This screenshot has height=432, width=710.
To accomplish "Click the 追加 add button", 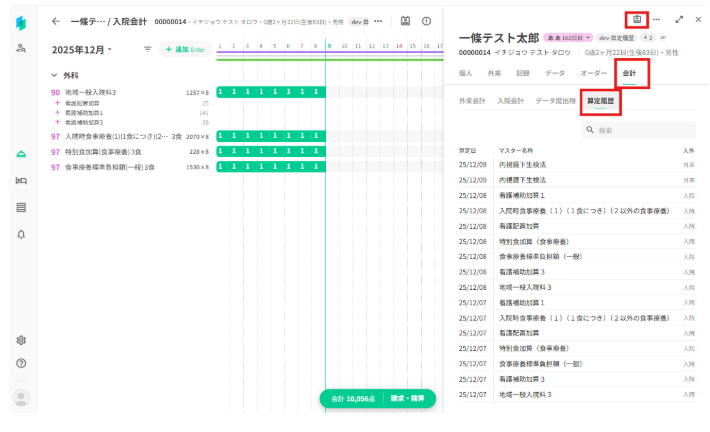I will (184, 48).
